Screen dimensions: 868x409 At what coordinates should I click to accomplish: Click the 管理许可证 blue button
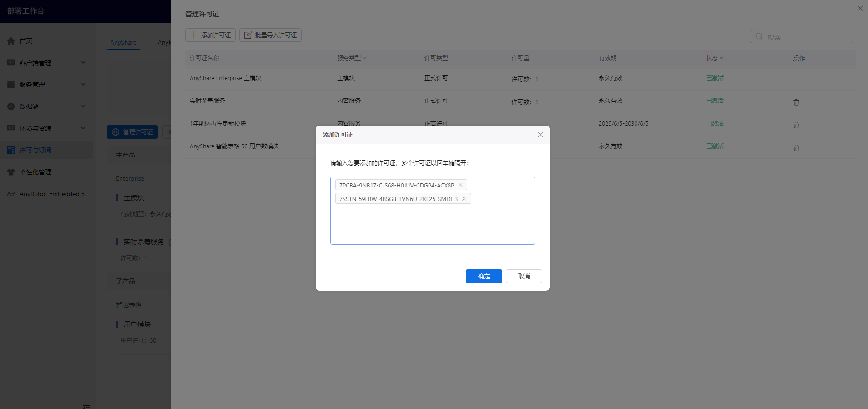(x=132, y=132)
